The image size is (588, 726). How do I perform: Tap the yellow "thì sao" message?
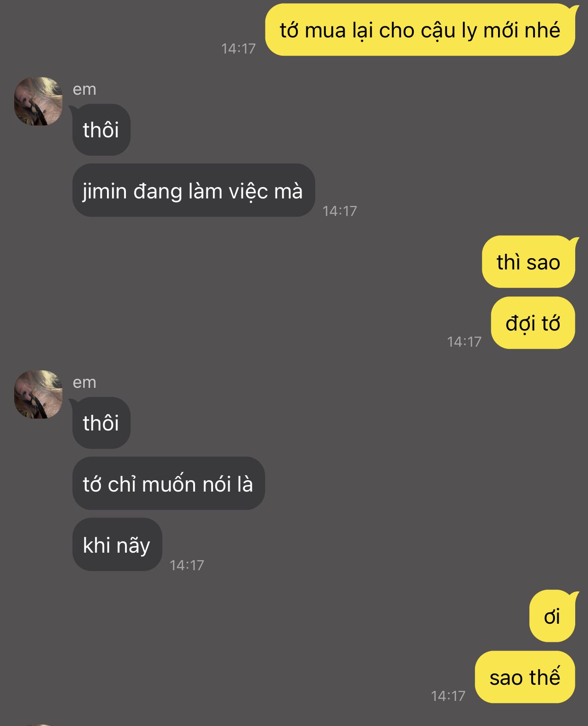(528, 262)
